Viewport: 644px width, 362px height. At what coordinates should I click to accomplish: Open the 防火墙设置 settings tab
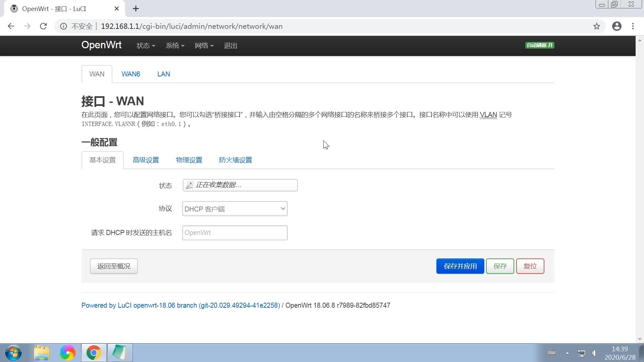pyautogui.click(x=235, y=160)
